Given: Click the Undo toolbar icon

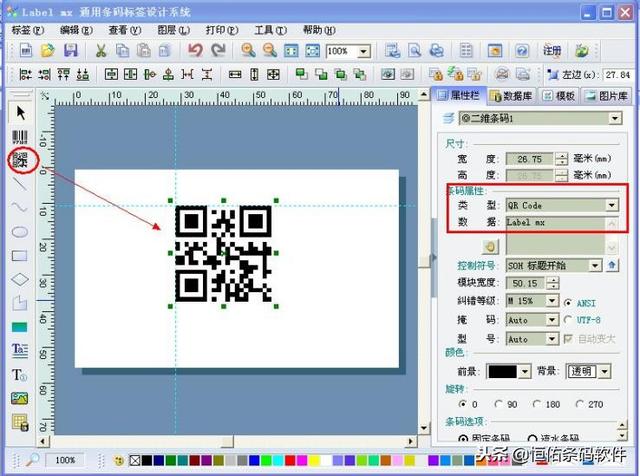Looking at the screenshot, I should pyautogui.click(x=194, y=50).
